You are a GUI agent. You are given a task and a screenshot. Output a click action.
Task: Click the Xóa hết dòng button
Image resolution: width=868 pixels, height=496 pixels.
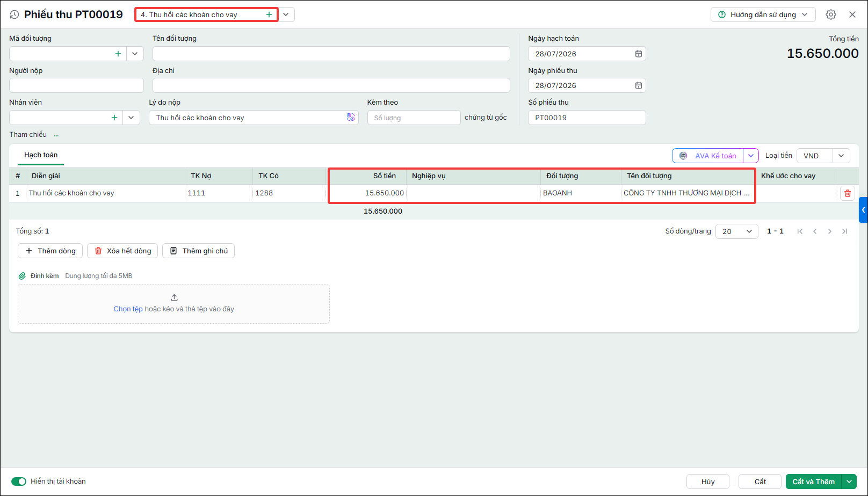[x=122, y=251]
